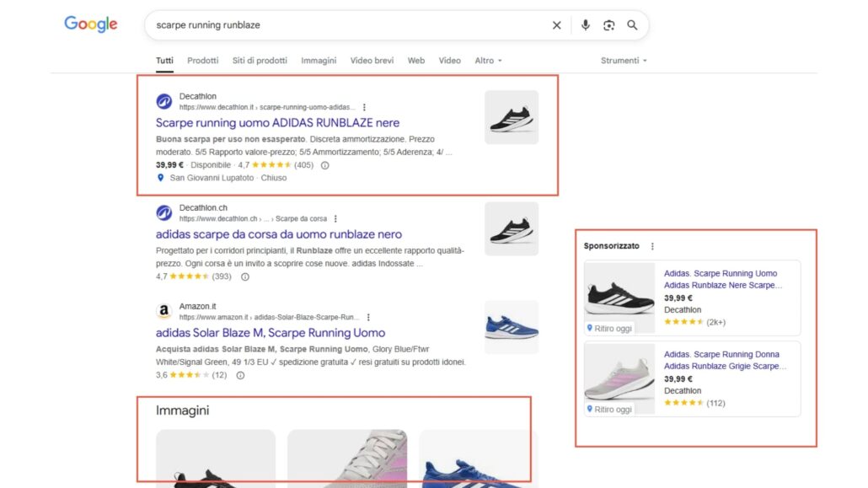Select the Tutti tab
This screenshot has width=868, height=488.
click(x=164, y=61)
